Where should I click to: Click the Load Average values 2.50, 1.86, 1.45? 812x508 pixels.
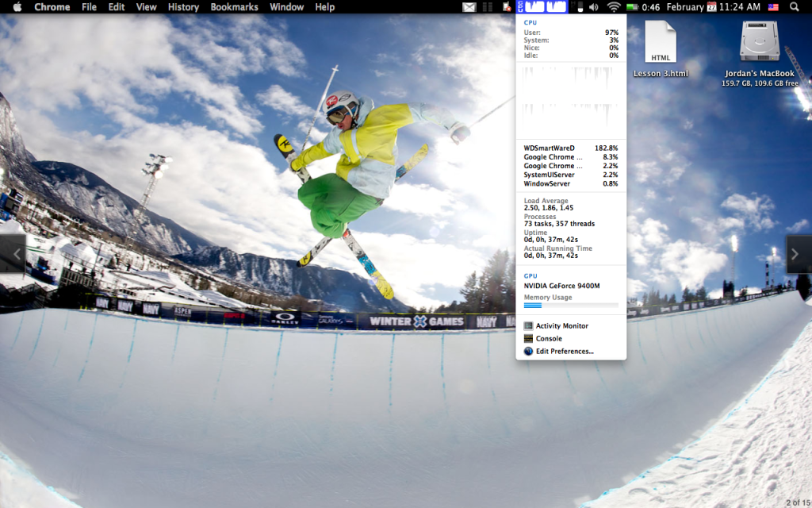549,208
